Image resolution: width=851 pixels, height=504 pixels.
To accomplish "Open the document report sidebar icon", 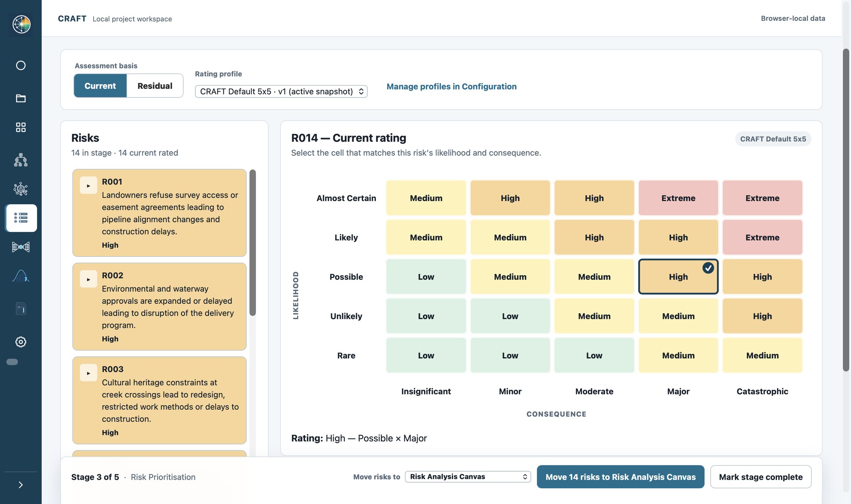I will click(21, 308).
